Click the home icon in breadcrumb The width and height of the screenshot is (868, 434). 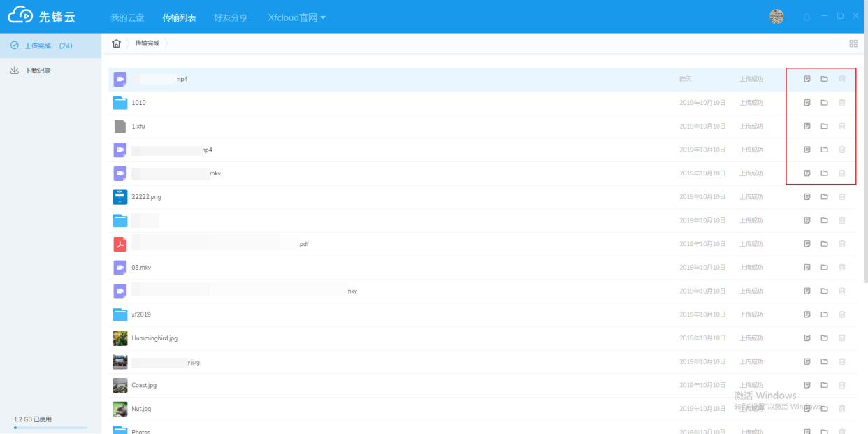[x=117, y=43]
